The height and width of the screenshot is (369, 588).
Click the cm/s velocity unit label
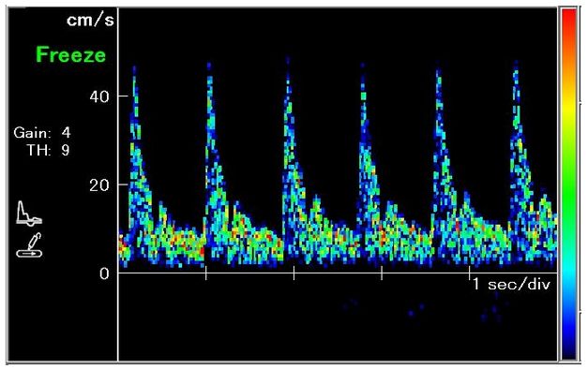pos(90,20)
